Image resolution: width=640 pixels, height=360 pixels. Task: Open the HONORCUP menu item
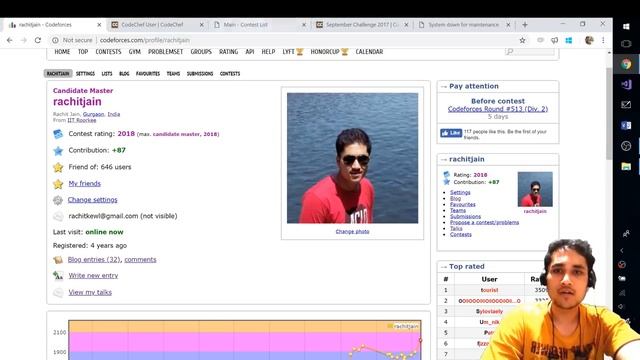329,52
